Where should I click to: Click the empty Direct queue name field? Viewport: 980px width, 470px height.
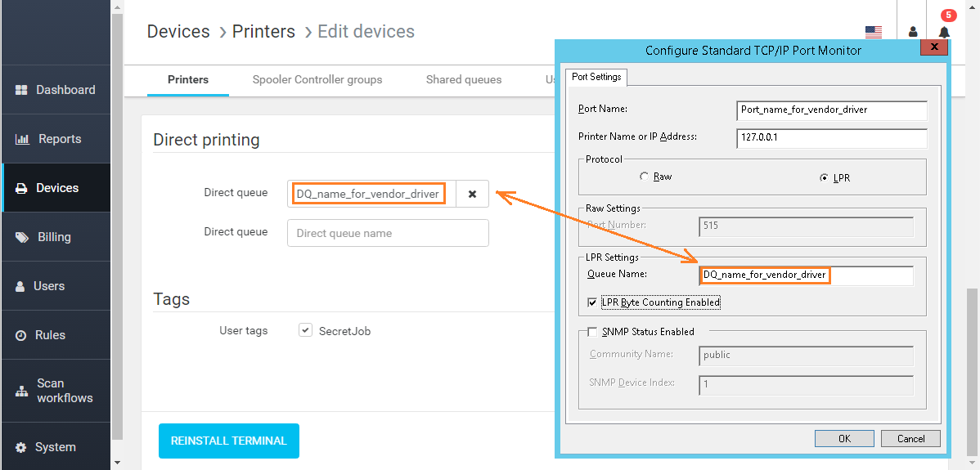click(388, 233)
